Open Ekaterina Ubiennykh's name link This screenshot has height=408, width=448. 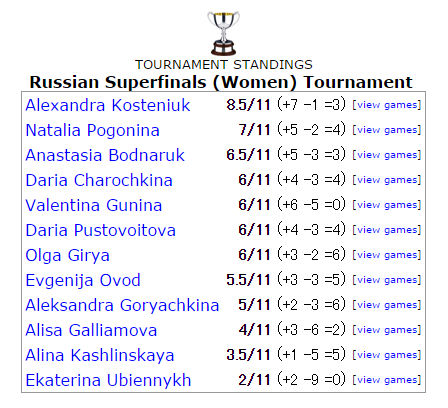point(108,381)
